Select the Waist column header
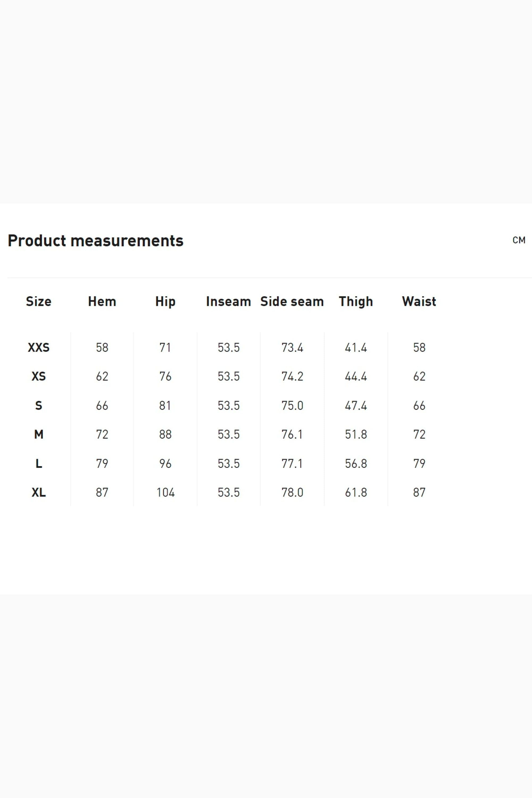The image size is (532, 798). coord(419,301)
